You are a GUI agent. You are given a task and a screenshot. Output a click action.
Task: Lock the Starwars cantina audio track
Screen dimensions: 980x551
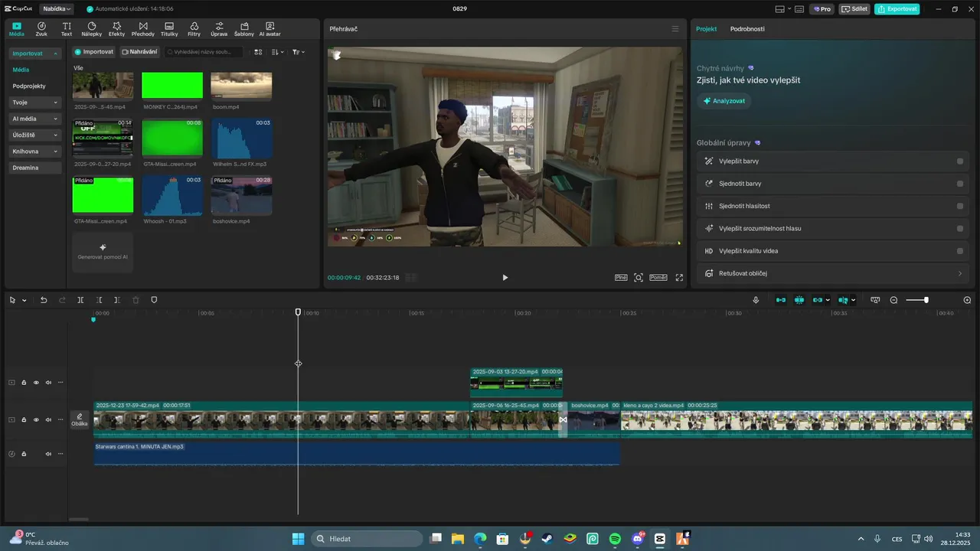[24, 454]
